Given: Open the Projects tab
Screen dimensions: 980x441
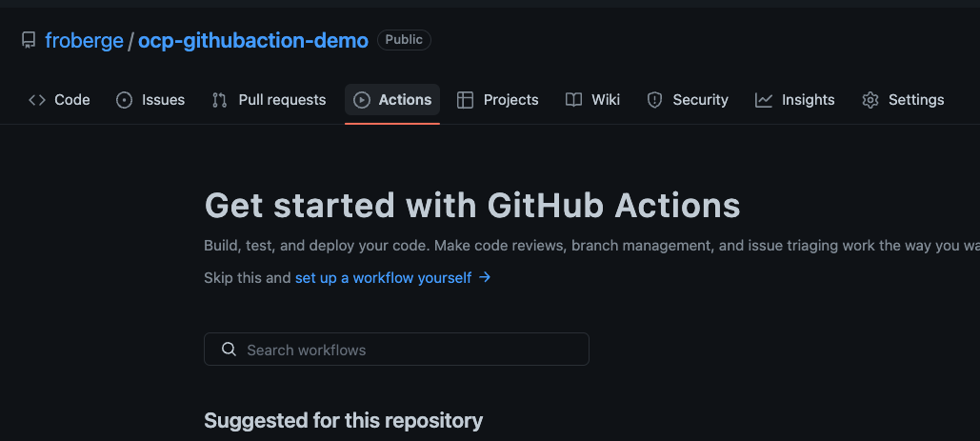Looking at the screenshot, I should point(498,100).
